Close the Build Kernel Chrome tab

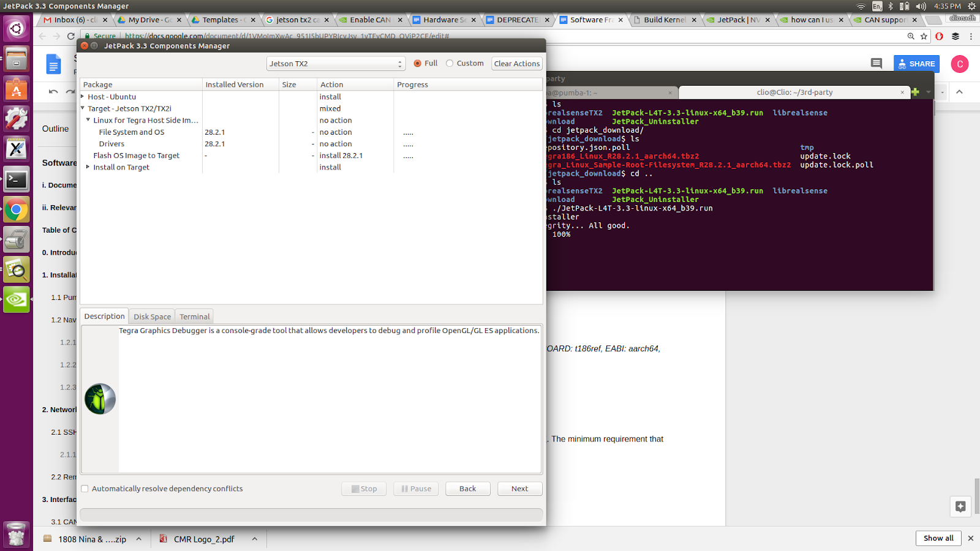pos(694,20)
